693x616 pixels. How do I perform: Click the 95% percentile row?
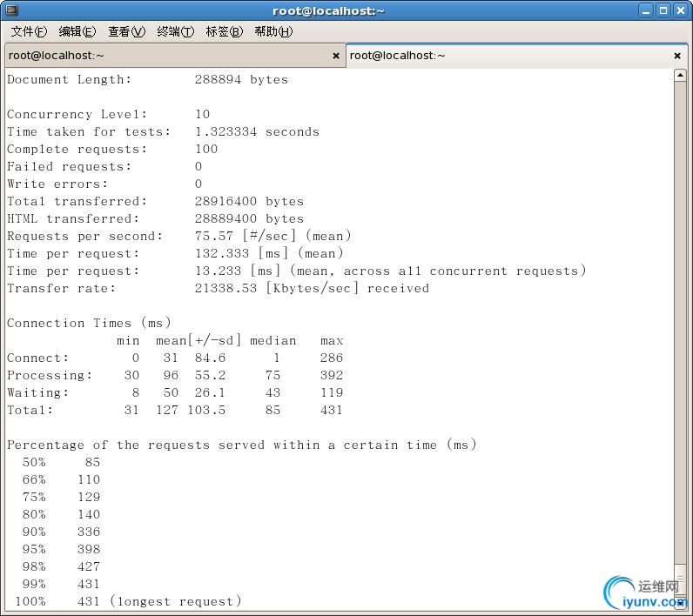[x=62, y=549]
